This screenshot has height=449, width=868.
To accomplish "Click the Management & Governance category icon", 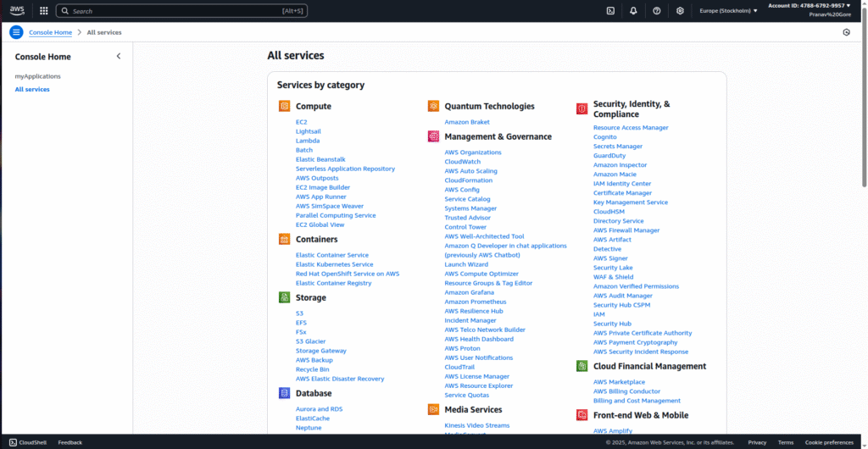I will click(x=433, y=136).
